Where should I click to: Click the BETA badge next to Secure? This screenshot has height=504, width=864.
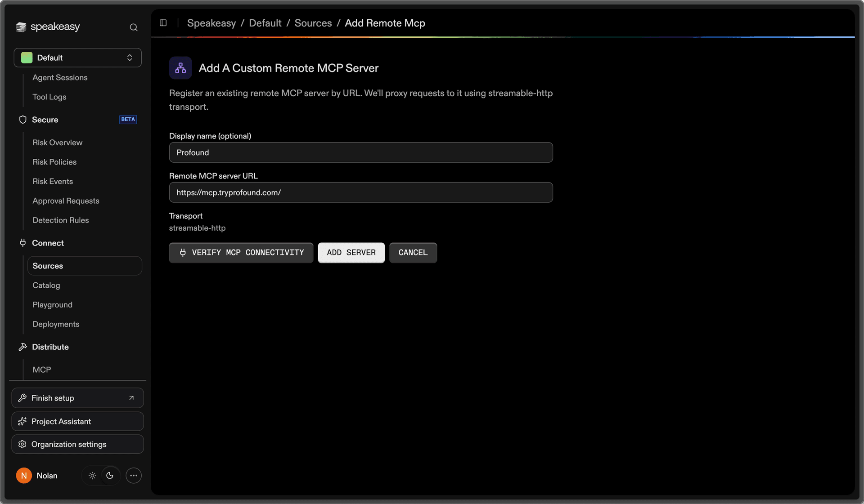pyautogui.click(x=128, y=119)
